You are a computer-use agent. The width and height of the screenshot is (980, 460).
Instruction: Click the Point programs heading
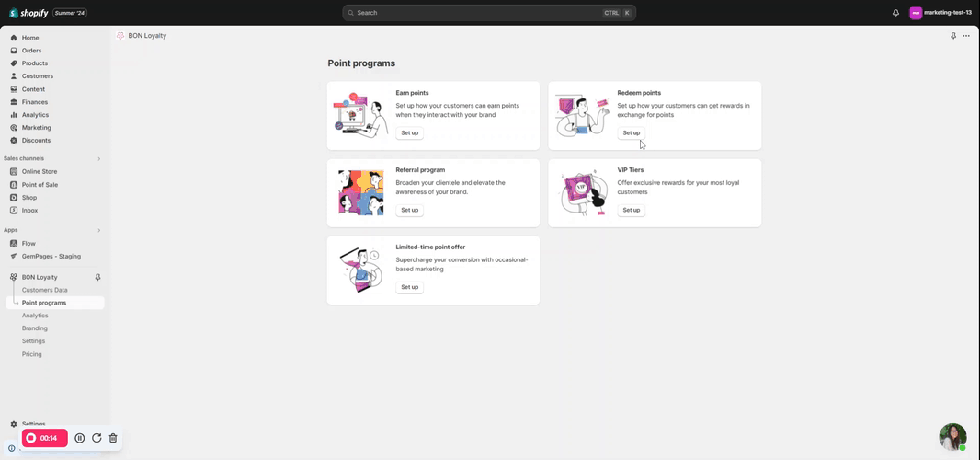[x=361, y=63]
